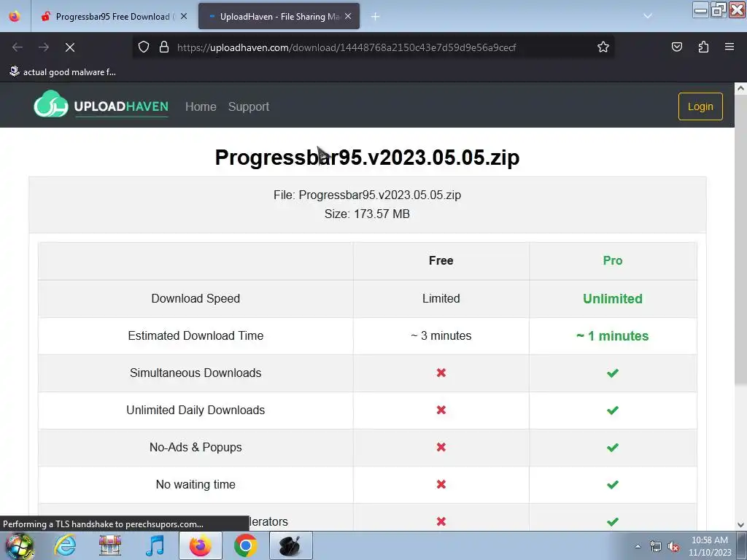747x560 pixels.
Task: Click the muted volume tray icon
Action: 673,546
